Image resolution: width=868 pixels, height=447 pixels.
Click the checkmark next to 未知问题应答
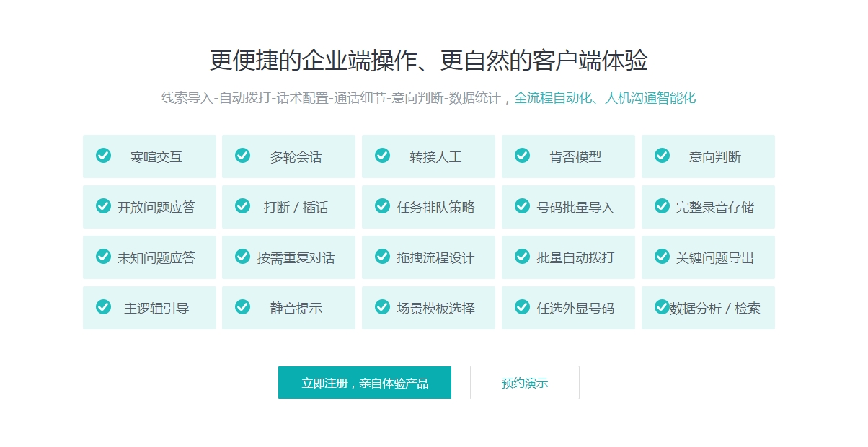[104, 257]
